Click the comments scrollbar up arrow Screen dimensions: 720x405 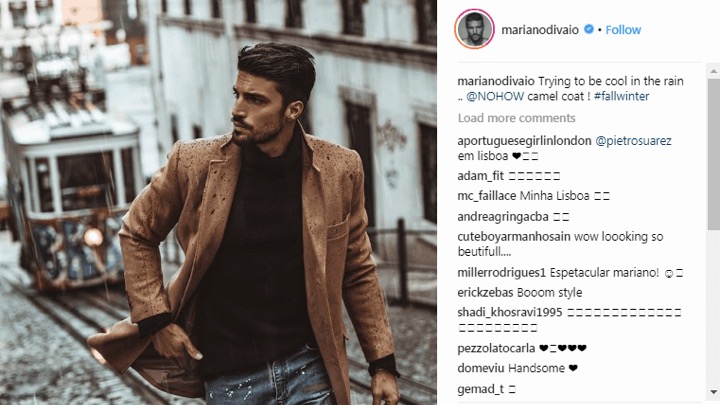714,71
